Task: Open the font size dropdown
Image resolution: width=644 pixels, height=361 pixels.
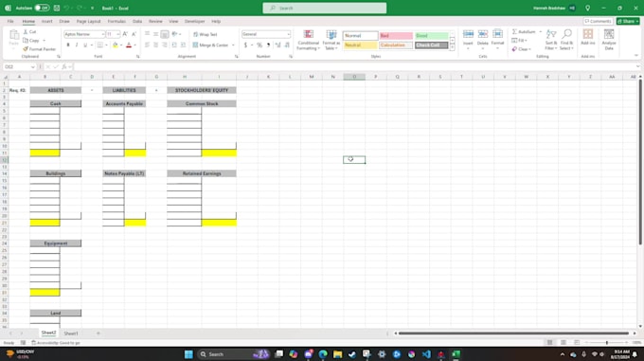Action: (x=118, y=34)
